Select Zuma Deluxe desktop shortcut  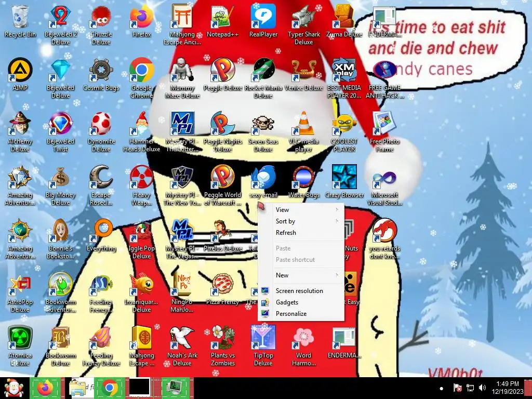[x=344, y=17]
